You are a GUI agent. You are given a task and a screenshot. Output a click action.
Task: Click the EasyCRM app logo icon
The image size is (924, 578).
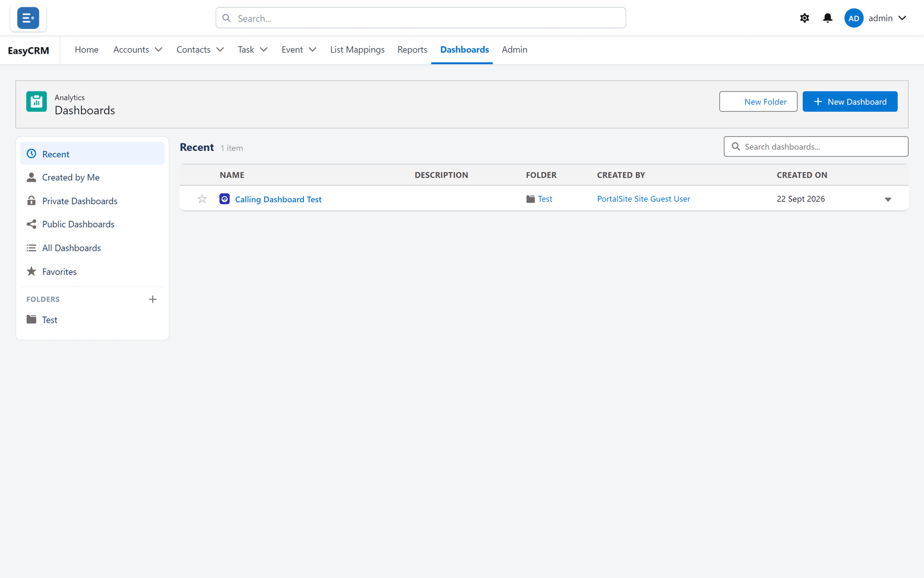(x=28, y=18)
